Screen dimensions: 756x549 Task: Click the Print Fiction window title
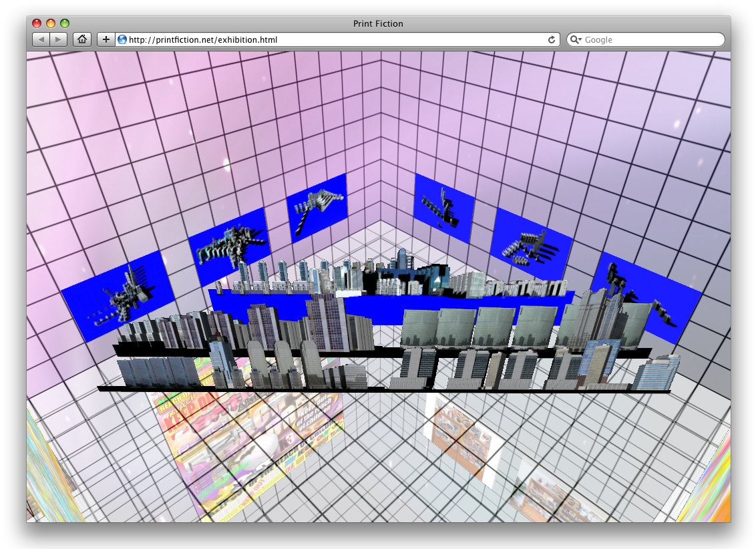coord(378,23)
